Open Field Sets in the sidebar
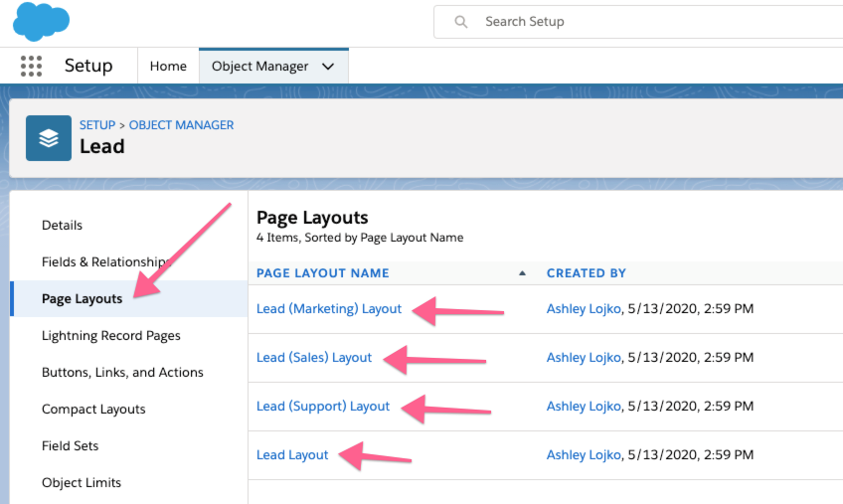This screenshot has height=504, width=843. [70, 446]
